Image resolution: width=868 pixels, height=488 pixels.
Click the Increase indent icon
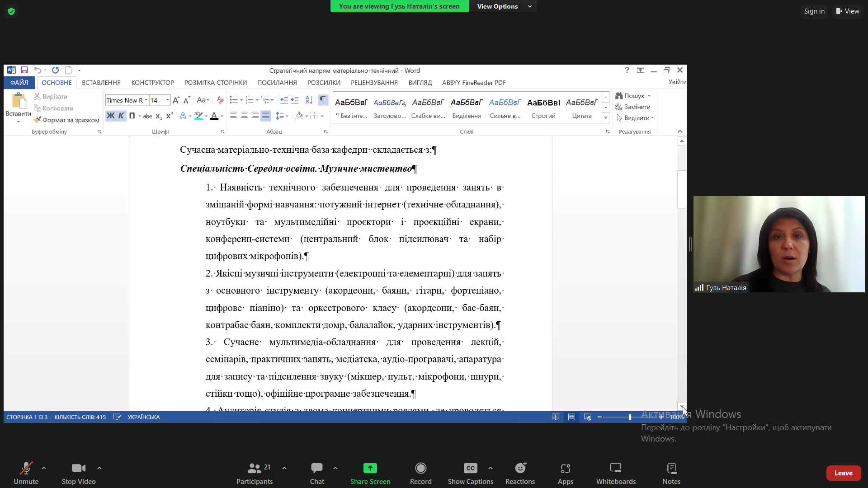click(294, 100)
